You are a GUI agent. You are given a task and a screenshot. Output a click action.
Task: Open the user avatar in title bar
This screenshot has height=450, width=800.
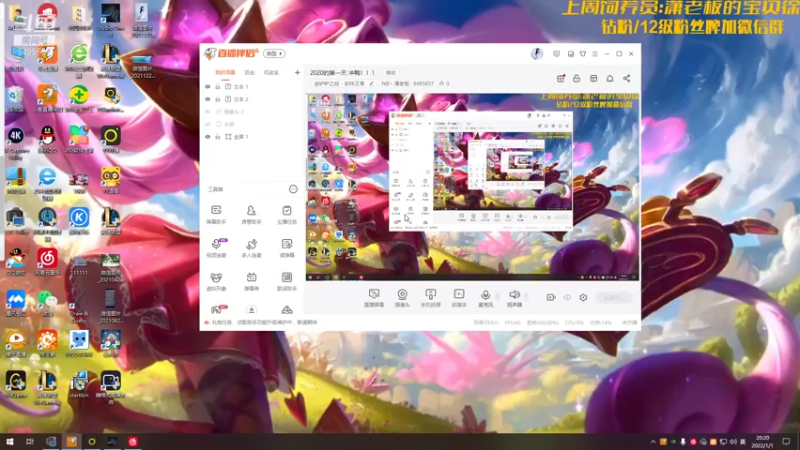pos(537,54)
